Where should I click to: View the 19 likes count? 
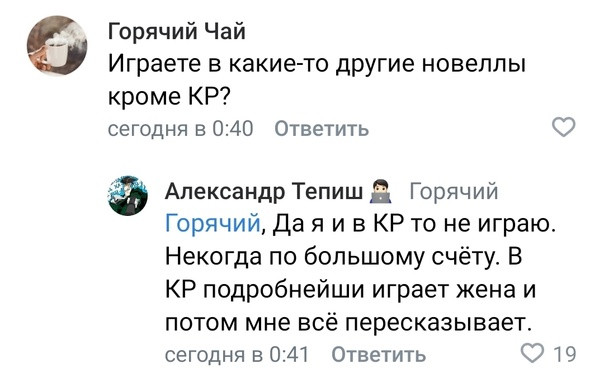(565, 354)
